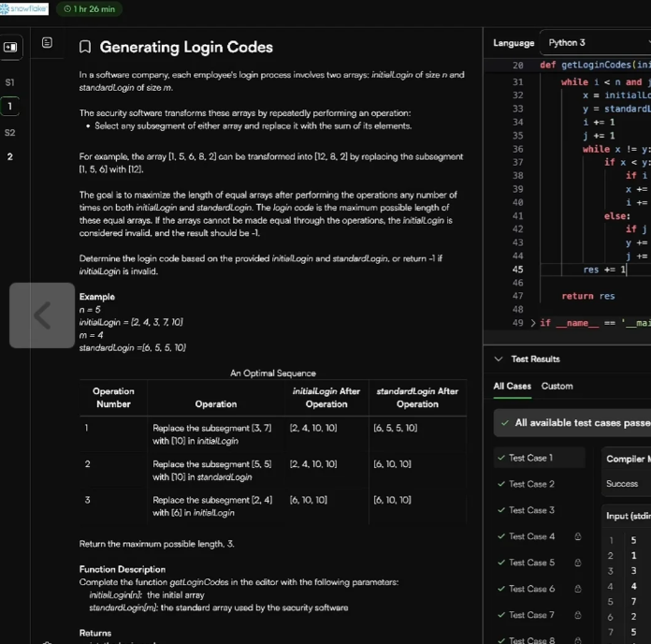Viewport: 651px width, 644px height.
Task: Click the text initialLogin = [2, 4, 3, 7, 10]
Action: point(131,322)
